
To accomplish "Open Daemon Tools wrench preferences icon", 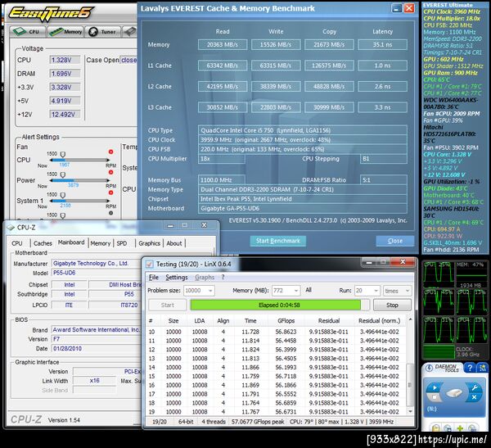I will click(475, 388).
